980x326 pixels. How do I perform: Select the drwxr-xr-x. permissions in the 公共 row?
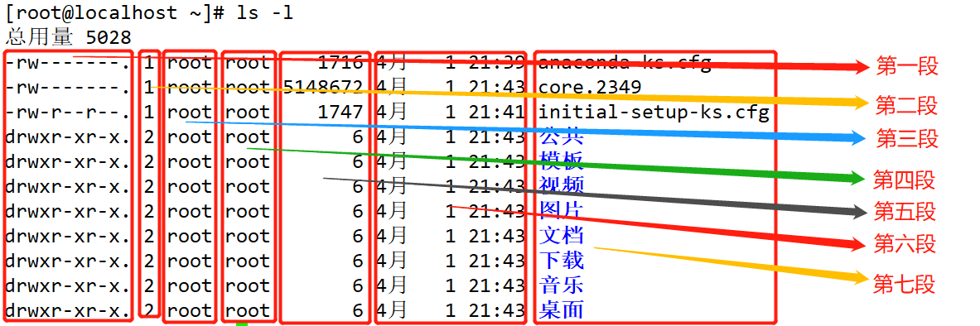point(67,137)
